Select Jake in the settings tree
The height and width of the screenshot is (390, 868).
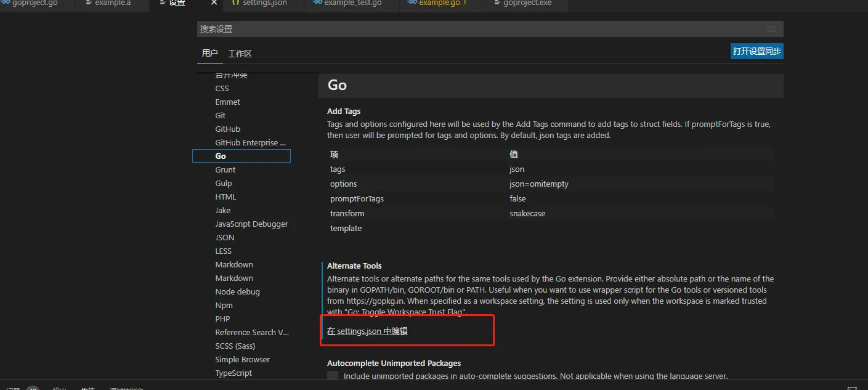coord(223,211)
